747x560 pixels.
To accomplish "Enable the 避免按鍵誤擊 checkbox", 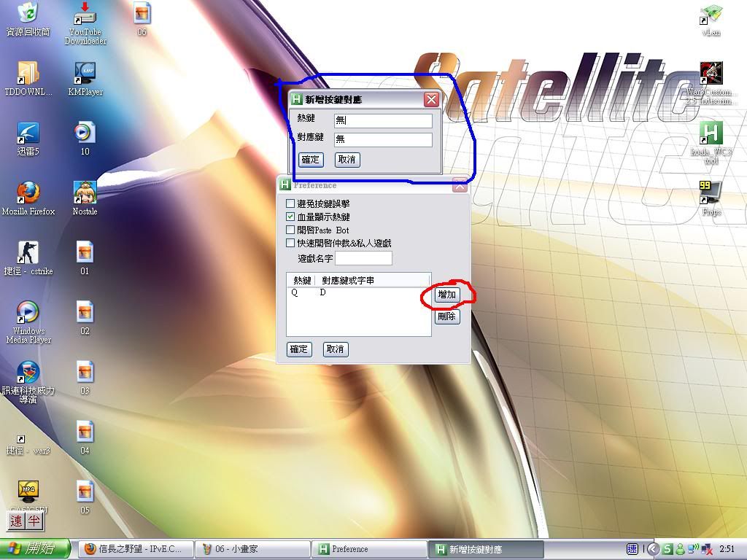I will click(x=291, y=204).
